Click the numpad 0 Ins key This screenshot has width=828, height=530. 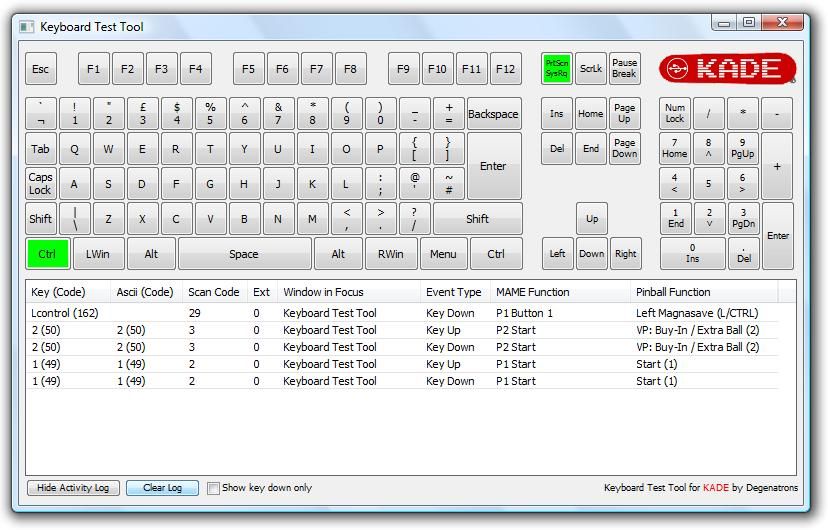(692, 254)
